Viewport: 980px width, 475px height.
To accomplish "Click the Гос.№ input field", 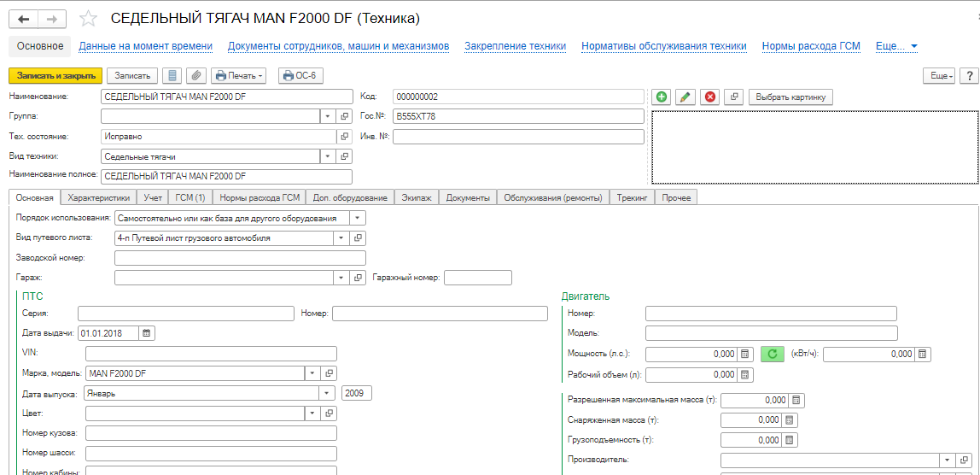I will click(x=518, y=116).
